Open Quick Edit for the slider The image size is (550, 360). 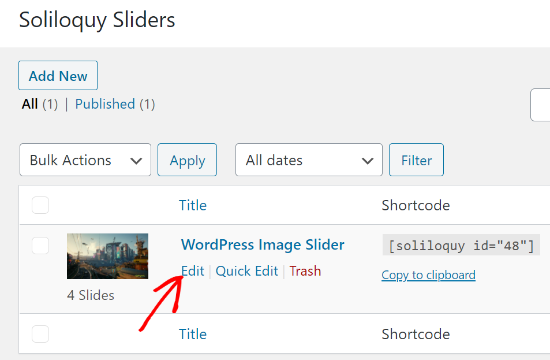[x=247, y=271]
